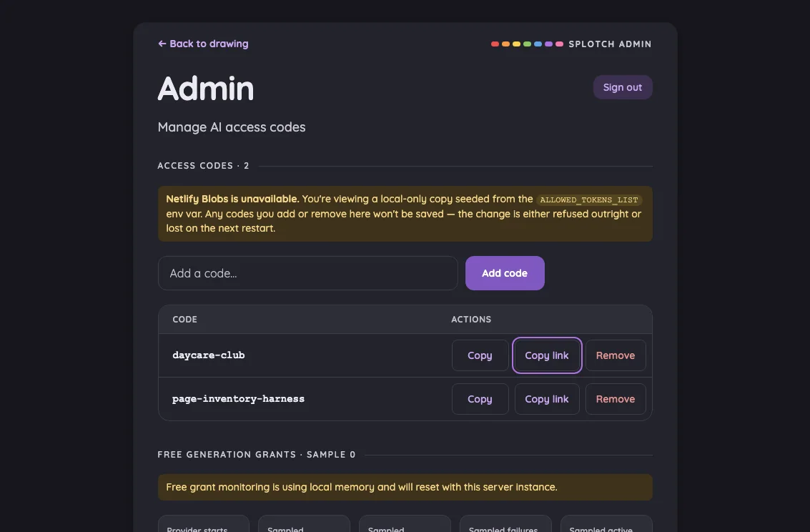Click the Add code button
This screenshot has width=810, height=532.
505,273
